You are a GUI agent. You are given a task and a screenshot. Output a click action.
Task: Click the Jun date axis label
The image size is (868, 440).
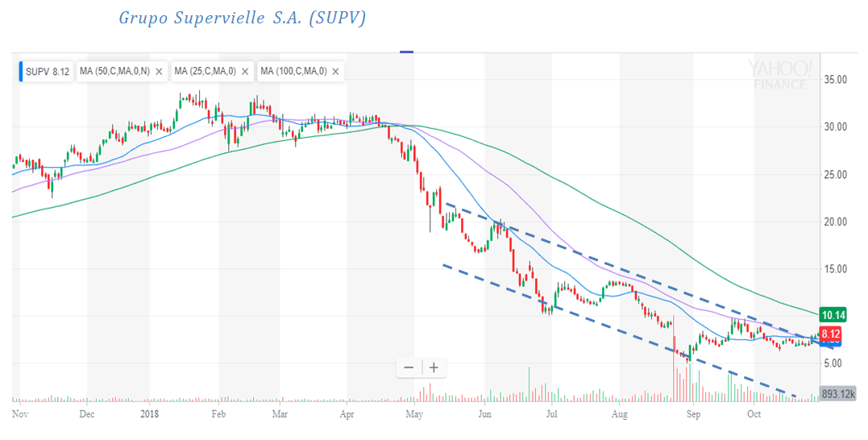[x=484, y=414]
